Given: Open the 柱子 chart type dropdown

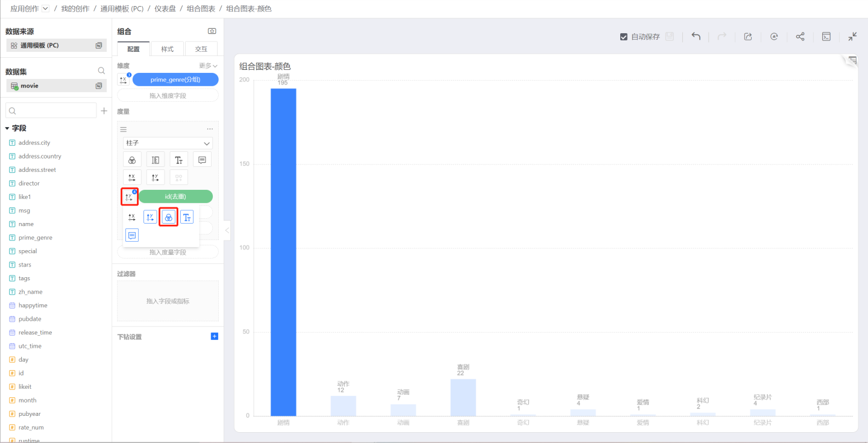Looking at the screenshot, I should 168,143.
